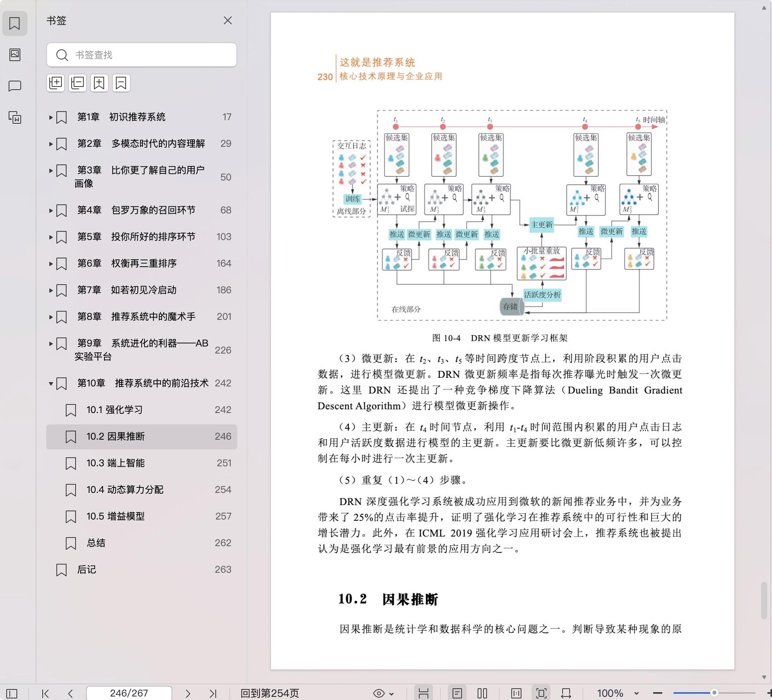Click the DRN framework figure 10-4
Image resolution: width=772 pixels, height=700 pixels.
[x=500, y=215]
